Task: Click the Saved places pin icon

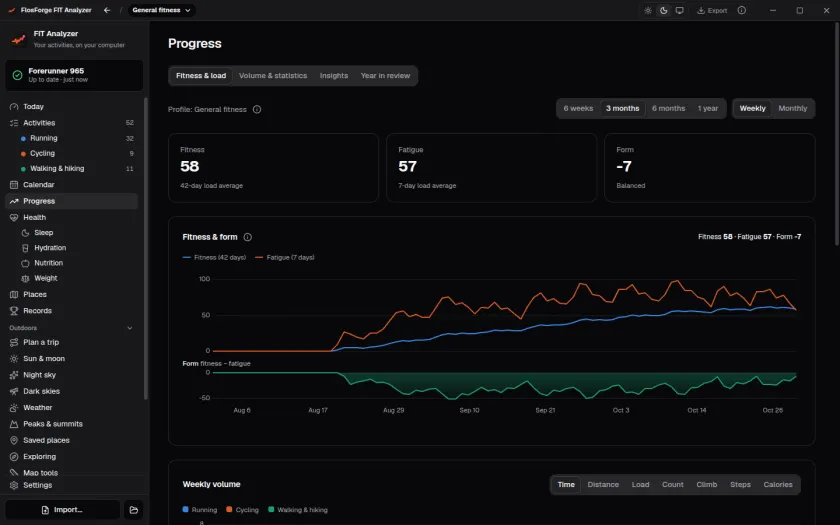Action: [x=14, y=440]
